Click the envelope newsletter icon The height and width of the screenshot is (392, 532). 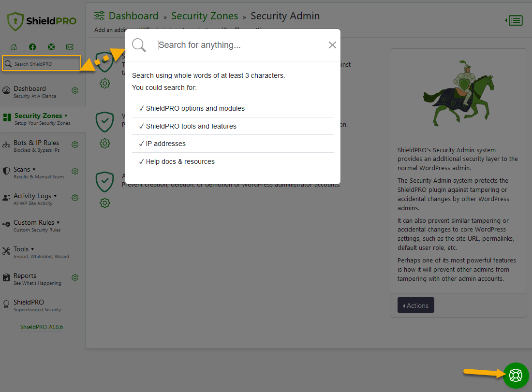70,47
